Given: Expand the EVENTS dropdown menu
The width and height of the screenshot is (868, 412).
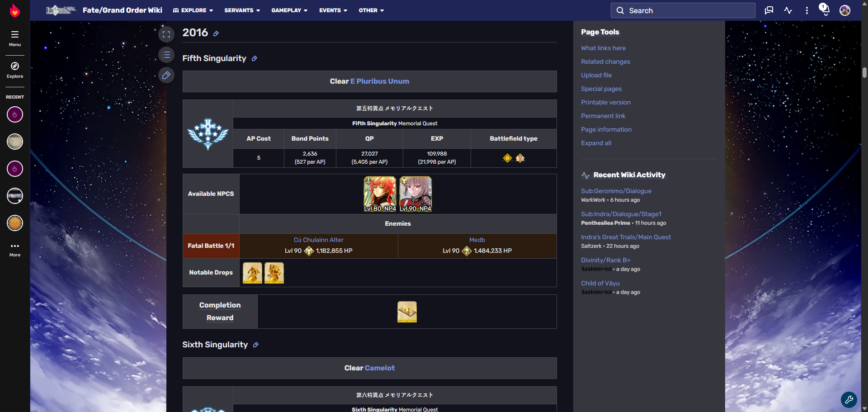Looking at the screenshot, I should click(x=333, y=10).
